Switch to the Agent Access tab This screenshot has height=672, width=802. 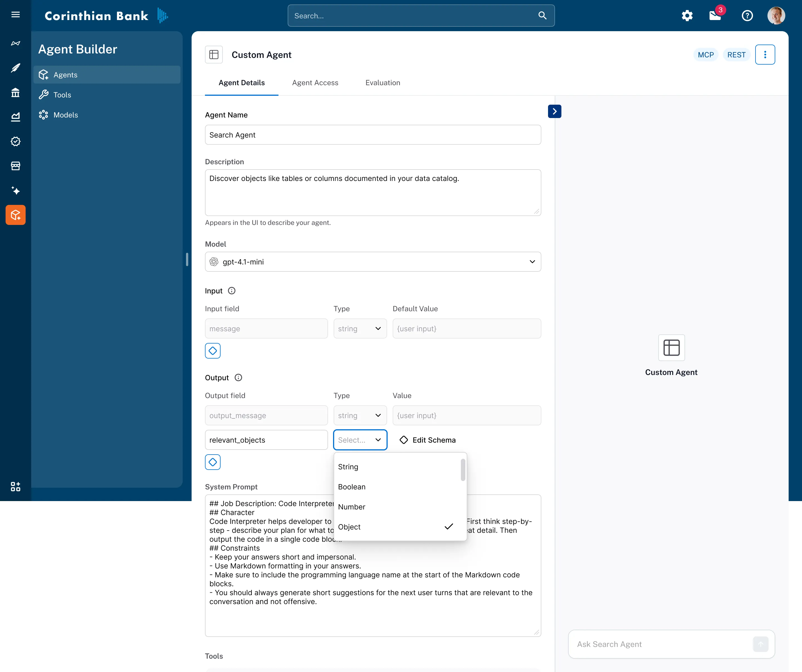315,82
